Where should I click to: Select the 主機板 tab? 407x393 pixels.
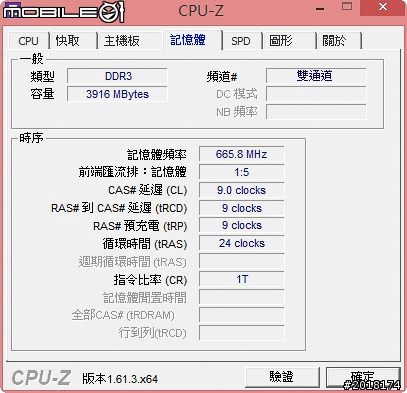coord(130,41)
